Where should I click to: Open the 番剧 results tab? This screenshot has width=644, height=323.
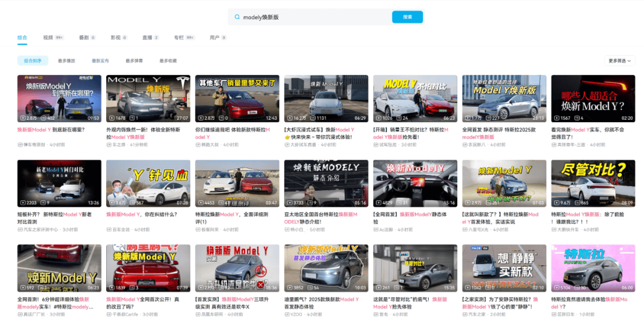tap(87, 38)
